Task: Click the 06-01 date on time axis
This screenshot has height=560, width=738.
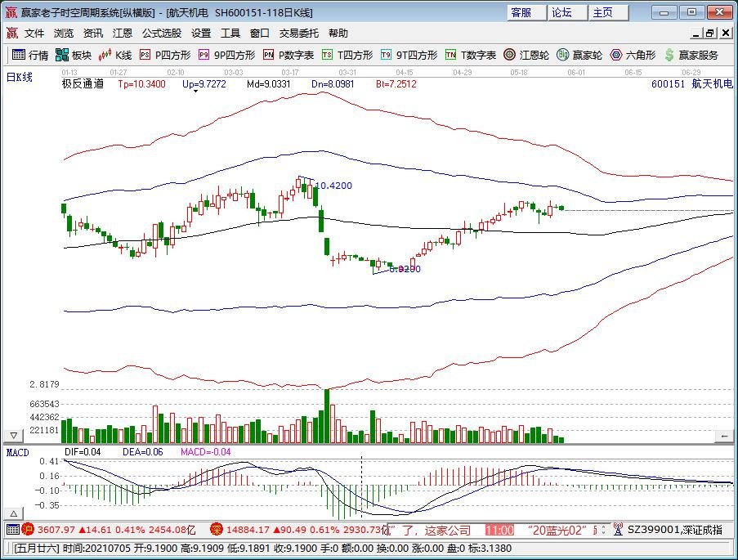Action: tap(576, 73)
